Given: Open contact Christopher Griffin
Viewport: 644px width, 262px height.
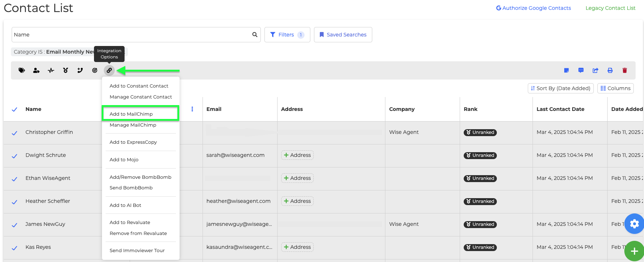Looking at the screenshot, I should coord(49,132).
